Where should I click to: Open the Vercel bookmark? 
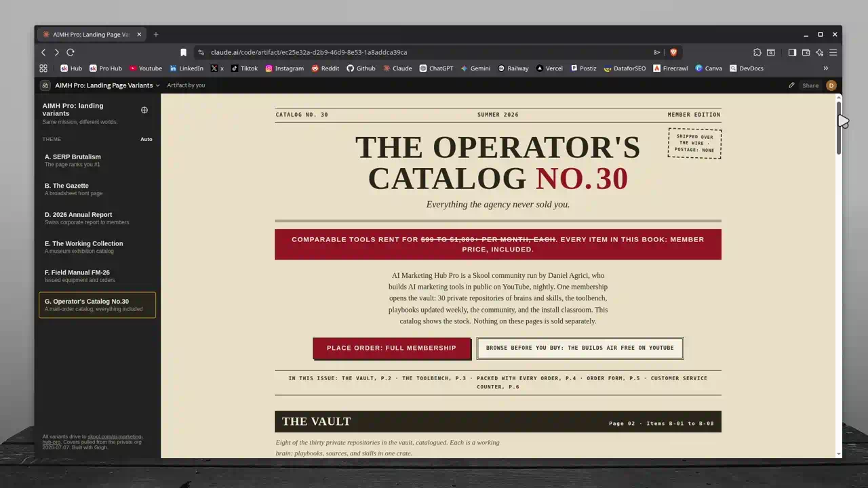[x=549, y=68]
